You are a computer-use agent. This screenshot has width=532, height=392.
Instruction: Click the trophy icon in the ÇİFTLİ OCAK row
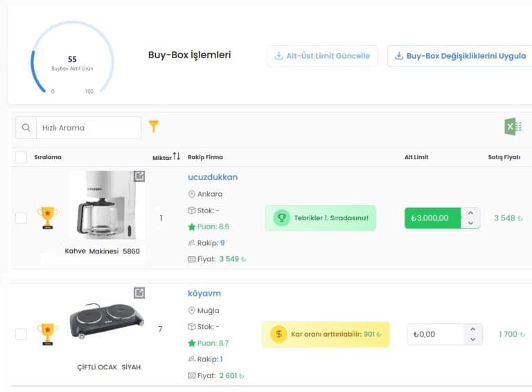coord(47,333)
